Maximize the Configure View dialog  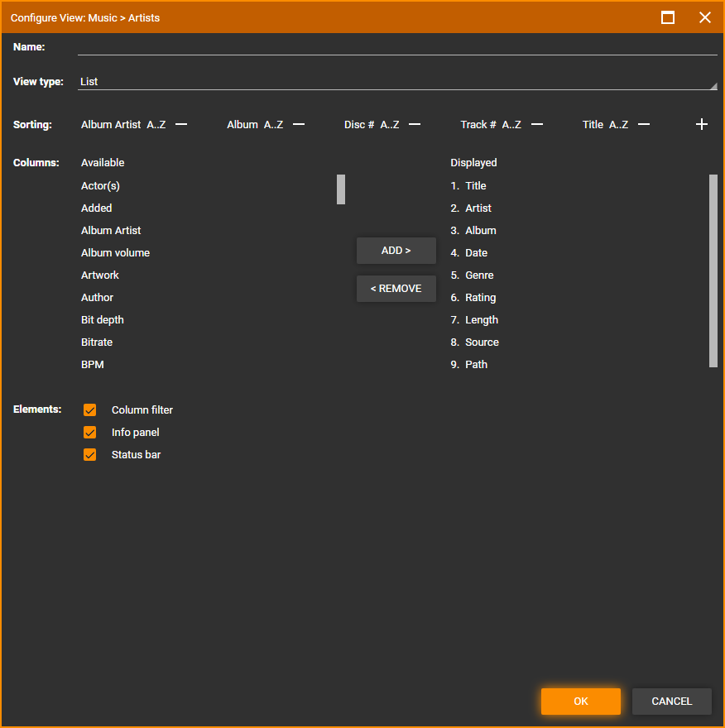(x=668, y=17)
